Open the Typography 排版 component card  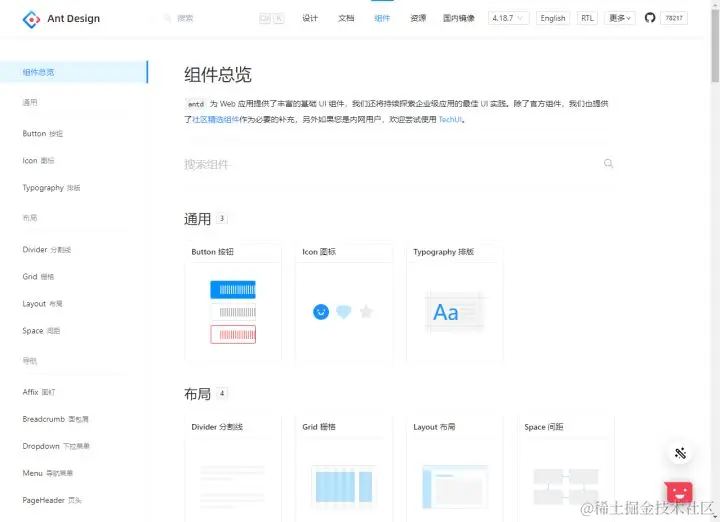(455, 303)
